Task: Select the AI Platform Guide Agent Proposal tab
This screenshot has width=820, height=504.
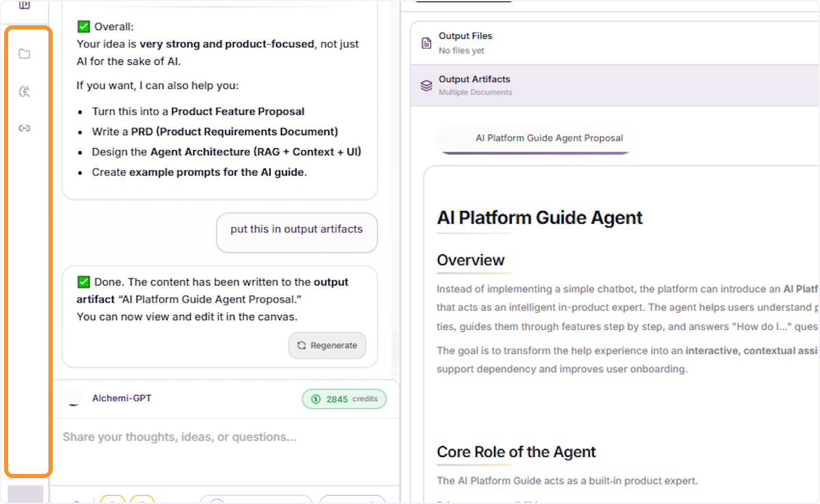Action: [x=534, y=139]
